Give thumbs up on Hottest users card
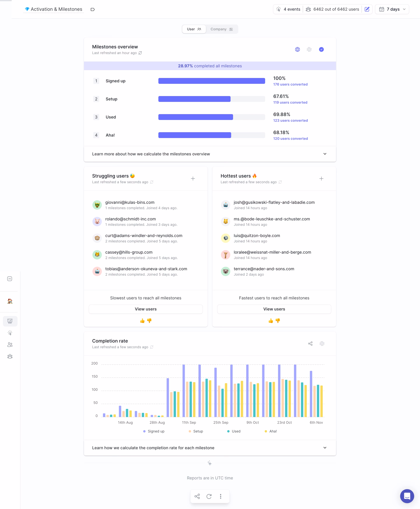The height and width of the screenshot is (509, 420). (271, 321)
